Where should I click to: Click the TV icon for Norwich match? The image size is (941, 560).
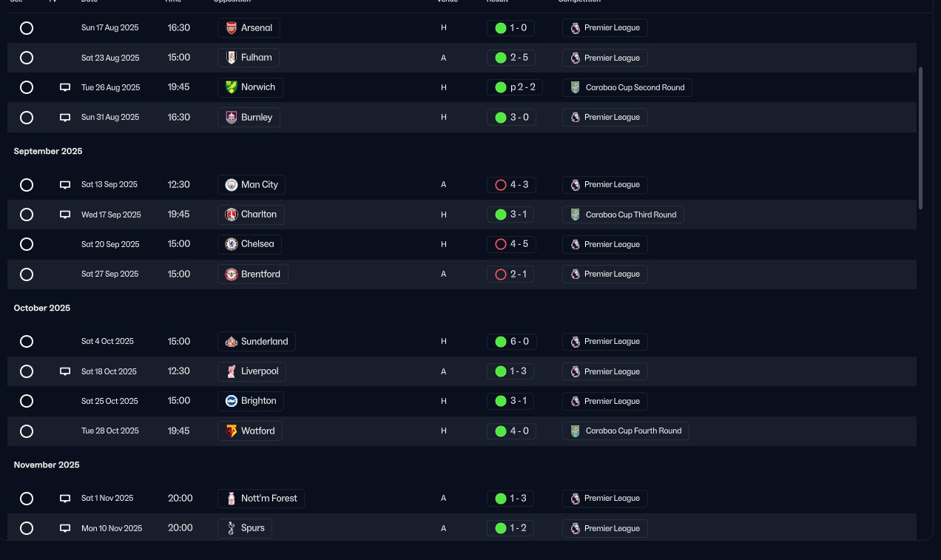pos(65,87)
